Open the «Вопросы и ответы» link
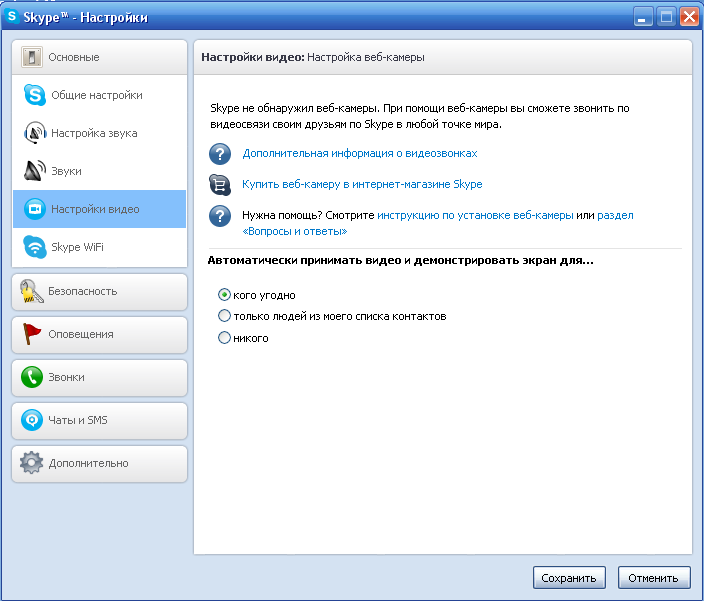The image size is (704, 601). point(295,231)
